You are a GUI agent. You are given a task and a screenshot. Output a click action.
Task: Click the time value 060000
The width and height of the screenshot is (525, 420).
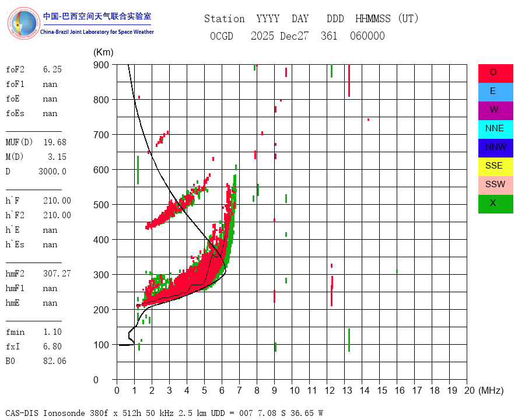click(x=367, y=36)
